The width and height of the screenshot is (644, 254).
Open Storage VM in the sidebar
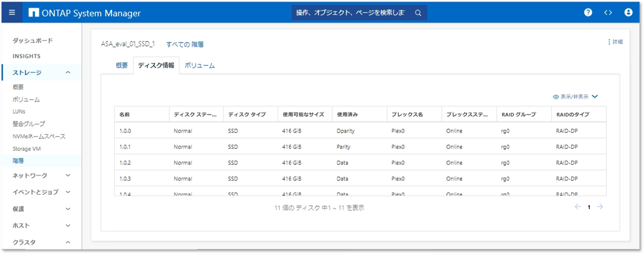[26, 148]
